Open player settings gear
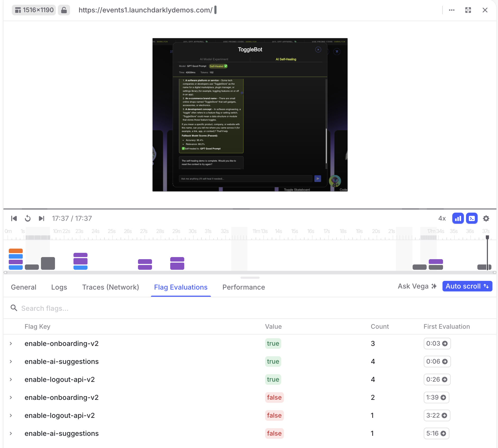 point(486,218)
